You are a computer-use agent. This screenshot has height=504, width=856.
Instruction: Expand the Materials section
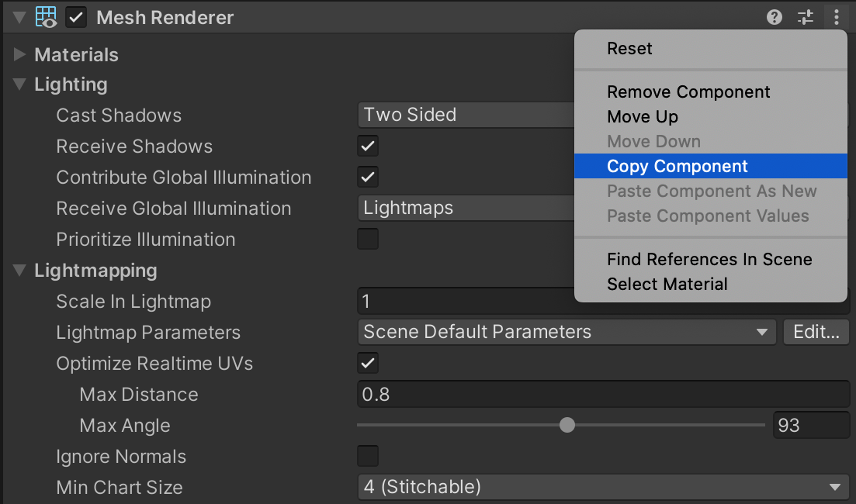point(20,55)
